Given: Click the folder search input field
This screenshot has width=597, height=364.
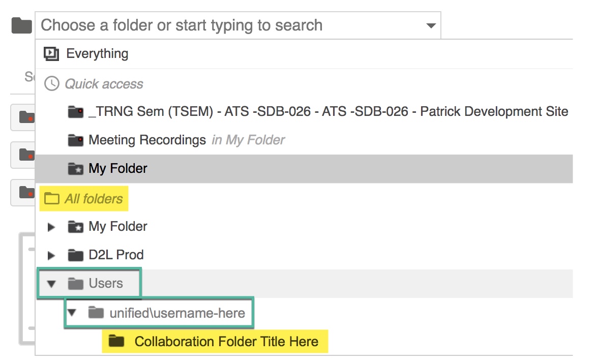Looking at the screenshot, I should 229,25.
